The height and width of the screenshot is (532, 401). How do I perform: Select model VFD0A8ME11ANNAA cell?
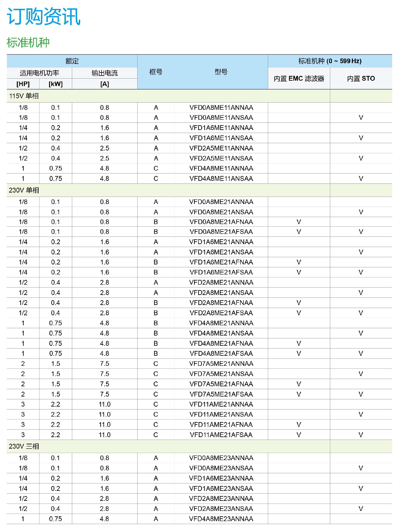click(x=221, y=107)
